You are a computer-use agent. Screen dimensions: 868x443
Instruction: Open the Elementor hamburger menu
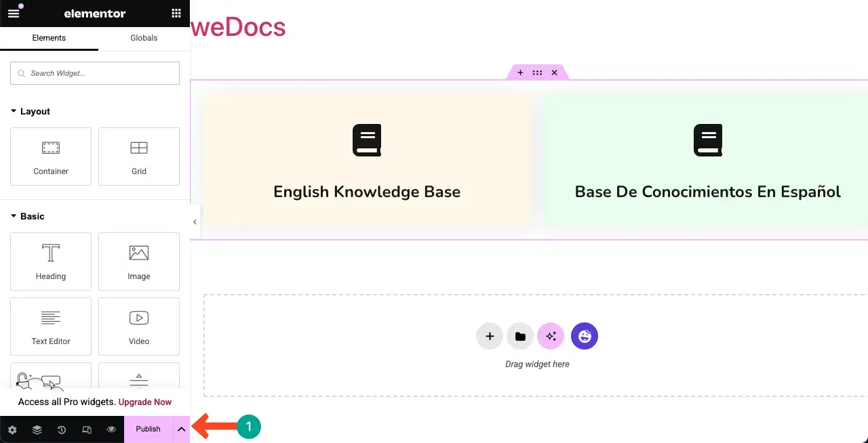[x=14, y=13]
